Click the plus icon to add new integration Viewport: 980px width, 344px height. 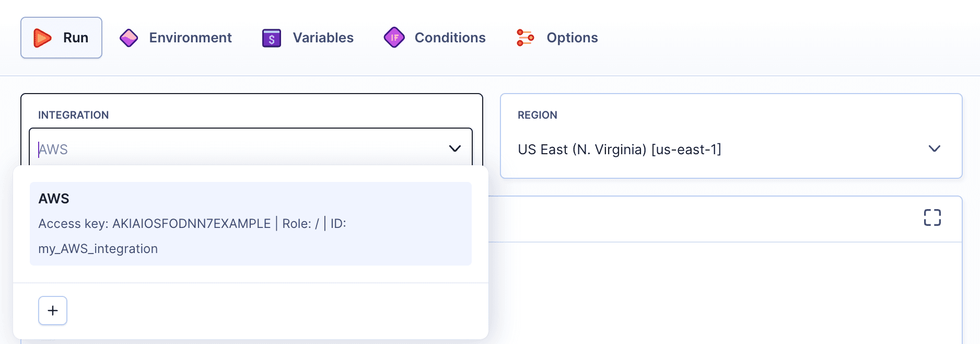click(52, 310)
